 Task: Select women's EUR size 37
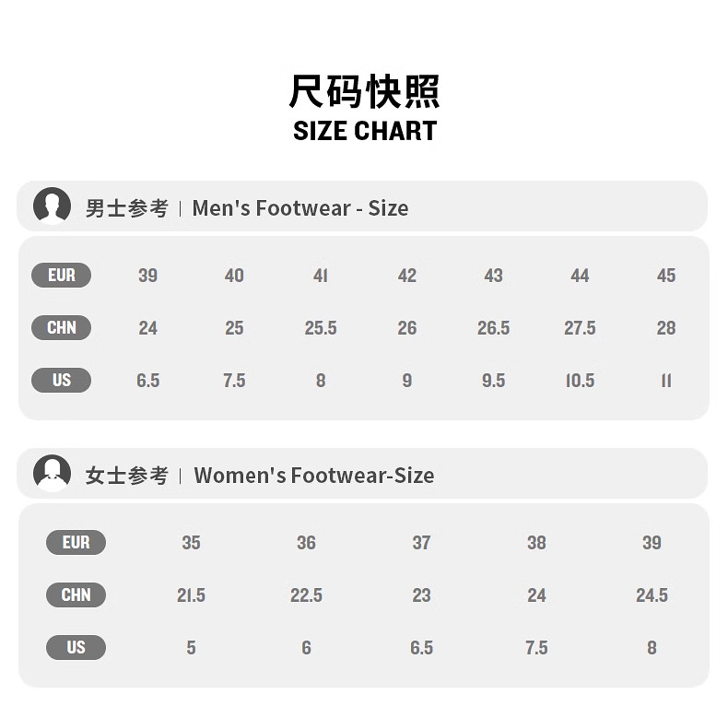point(421,543)
